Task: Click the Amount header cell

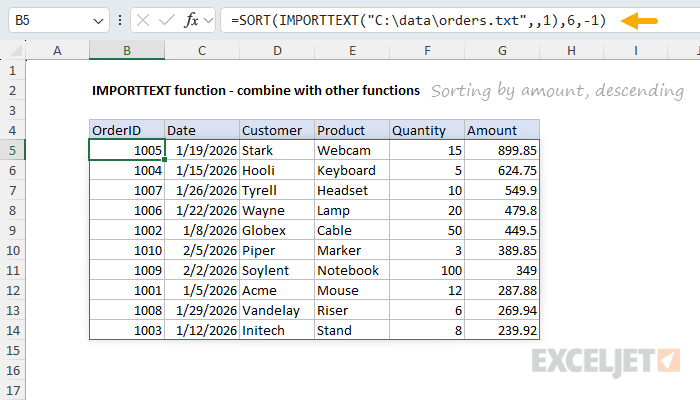Action: 502,130
